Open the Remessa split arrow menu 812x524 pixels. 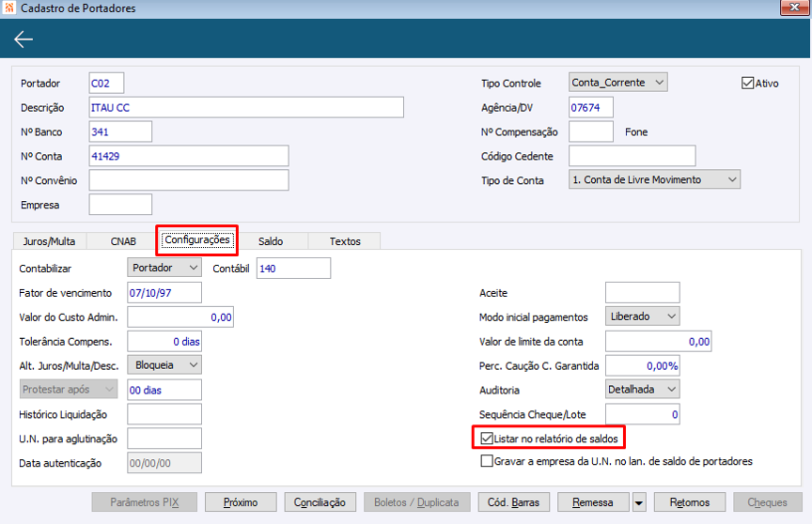pyautogui.click(x=639, y=502)
